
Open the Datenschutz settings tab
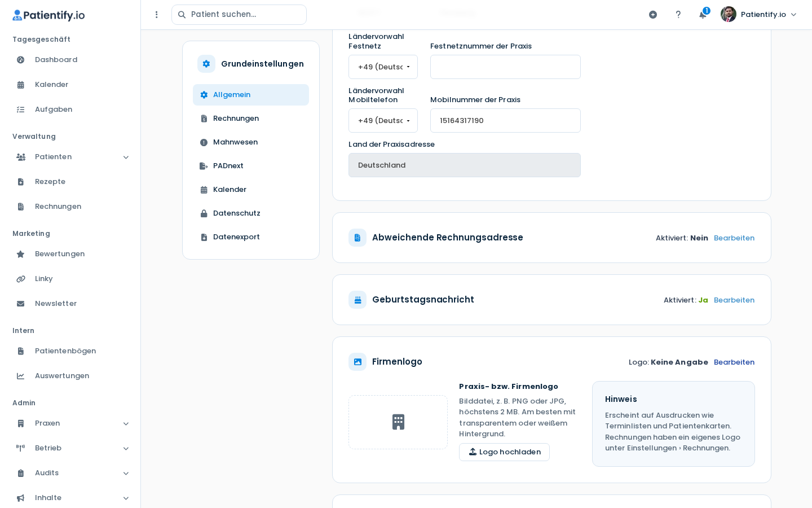251,213
